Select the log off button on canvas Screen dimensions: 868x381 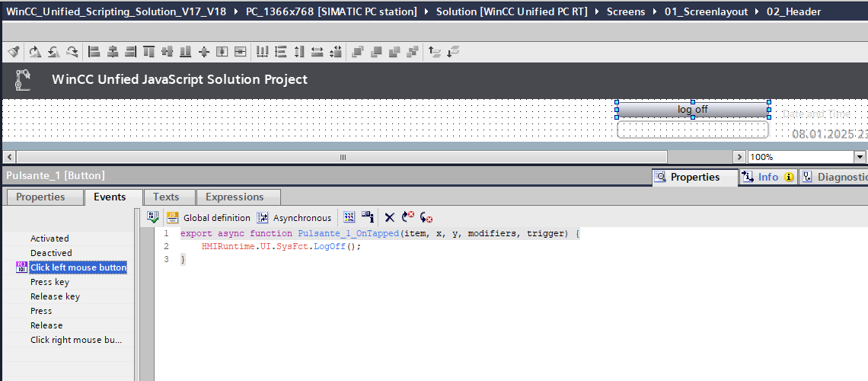click(x=693, y=110)
